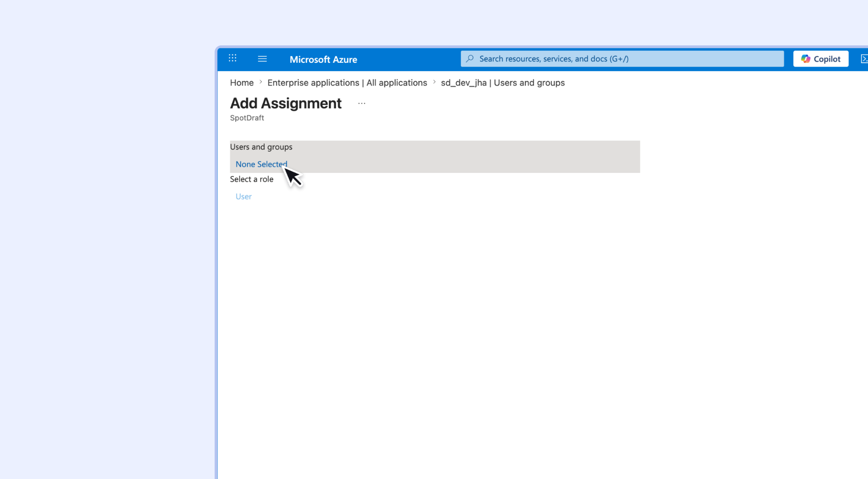Click the SpotDraft subtitle text
The height and width of the screenshot is (479, 868).
247,118
